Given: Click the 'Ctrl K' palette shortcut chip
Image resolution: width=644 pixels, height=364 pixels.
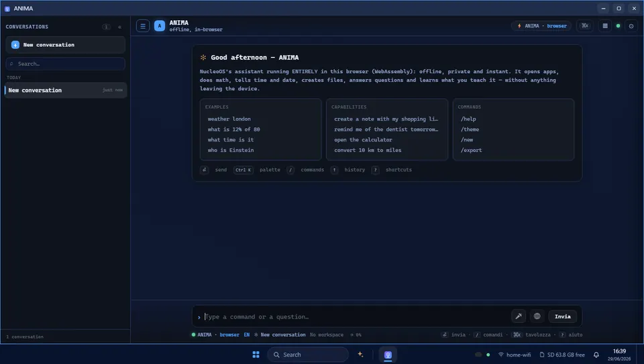Looking at the screenshot, I should tap(243, 170).
